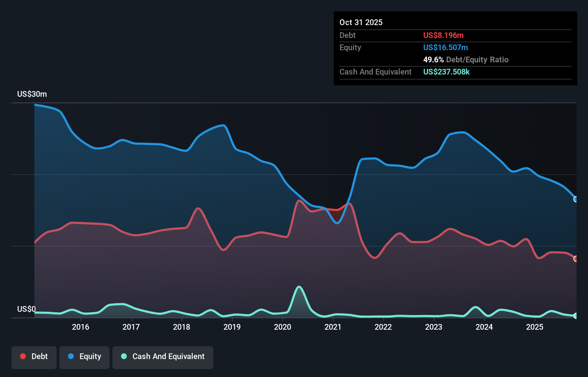Screen dimensions: 588x377
Task: Click the US$0 y-axis label
Action: click(26, 309)
